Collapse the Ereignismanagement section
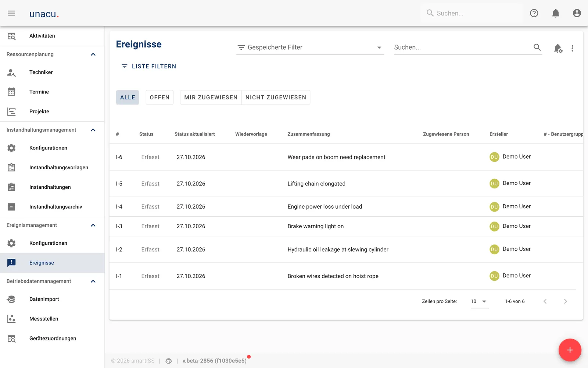The image size is (588, 368). [x=93, y=225]
